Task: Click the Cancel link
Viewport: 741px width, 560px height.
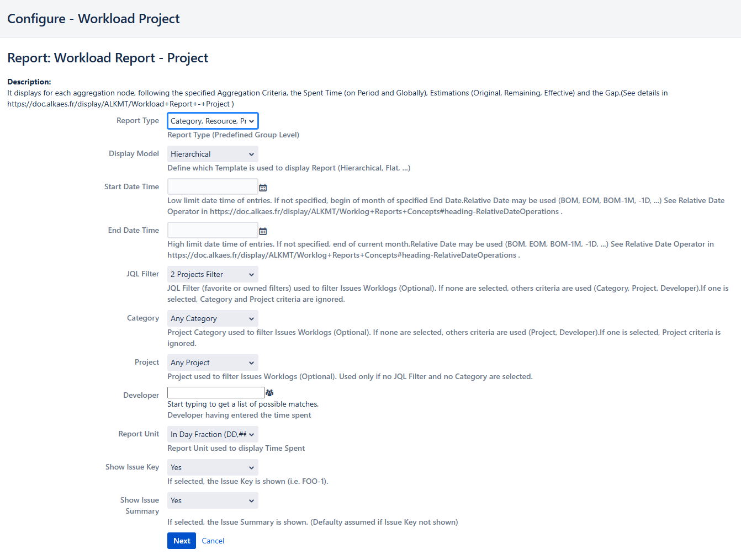Action: coord(213,541)
